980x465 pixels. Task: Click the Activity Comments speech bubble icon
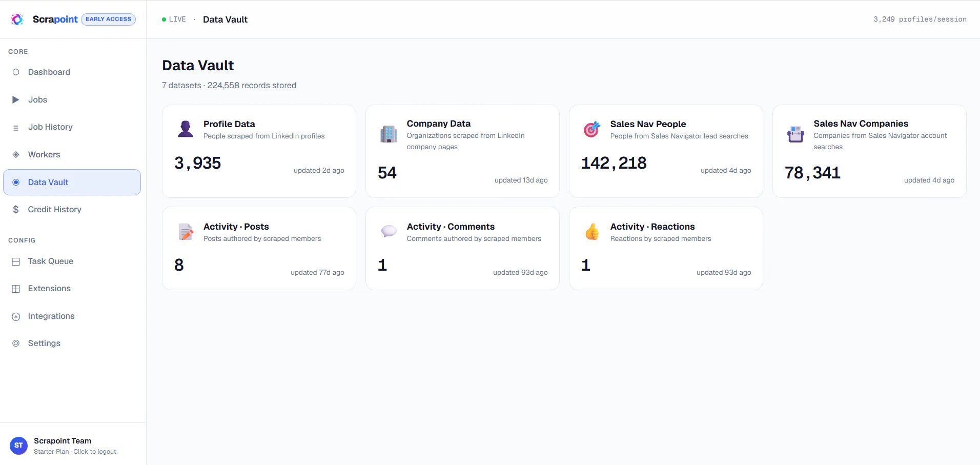tap(389, 232)
